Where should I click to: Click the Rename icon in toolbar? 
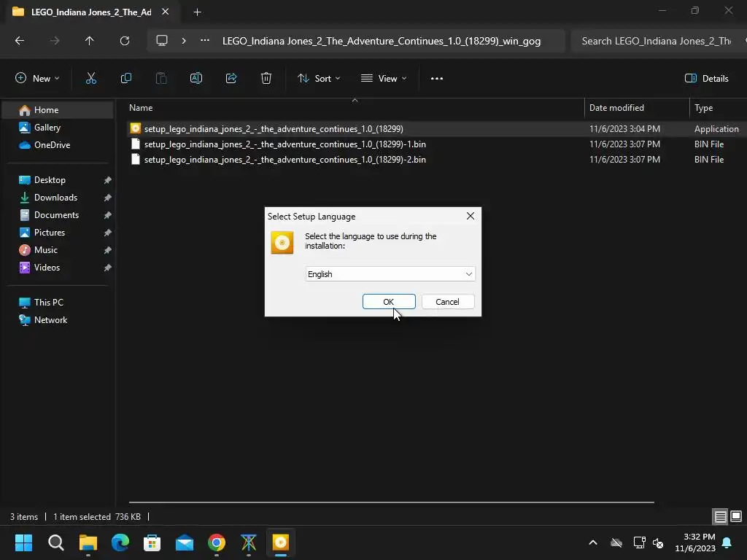tap(196, 79)
